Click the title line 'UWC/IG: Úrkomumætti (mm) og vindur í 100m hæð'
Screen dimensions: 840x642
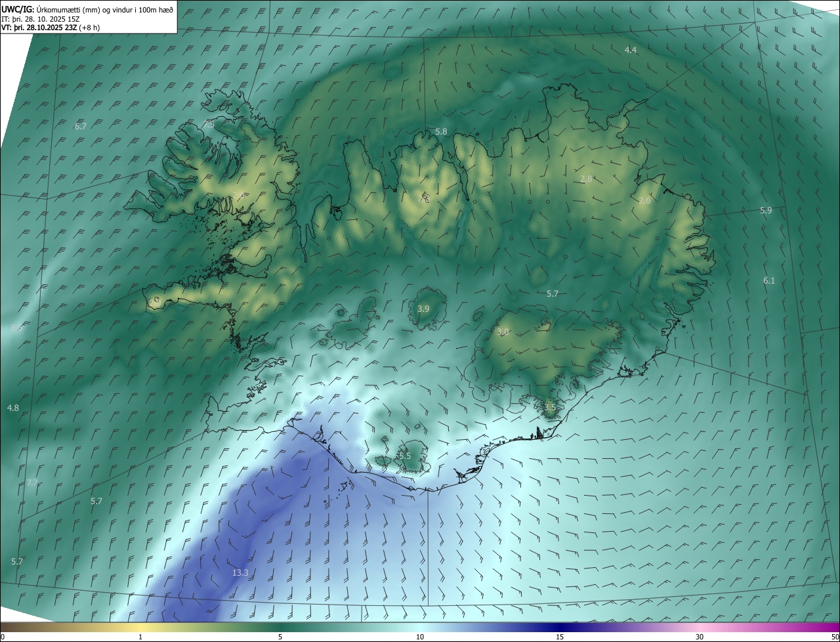click(x=87, y=9)
